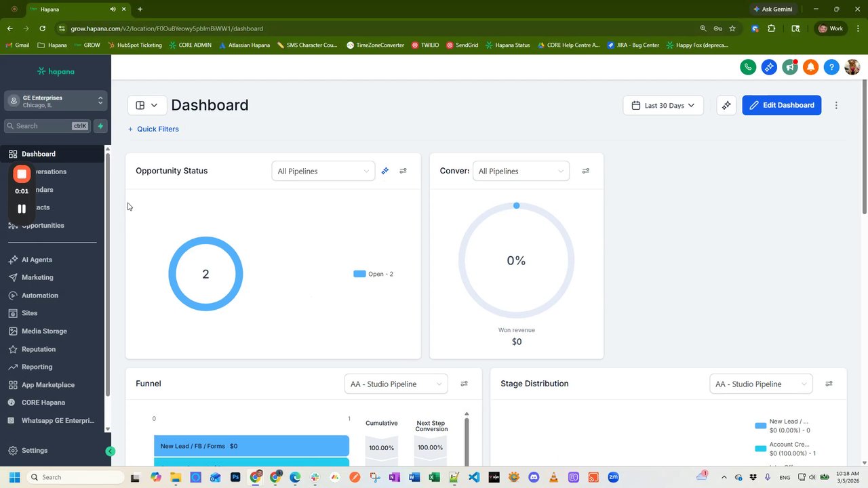Stop the screen recording with the red button
The height and width of the screenshot is (488, 868).
tap(22, 174)
